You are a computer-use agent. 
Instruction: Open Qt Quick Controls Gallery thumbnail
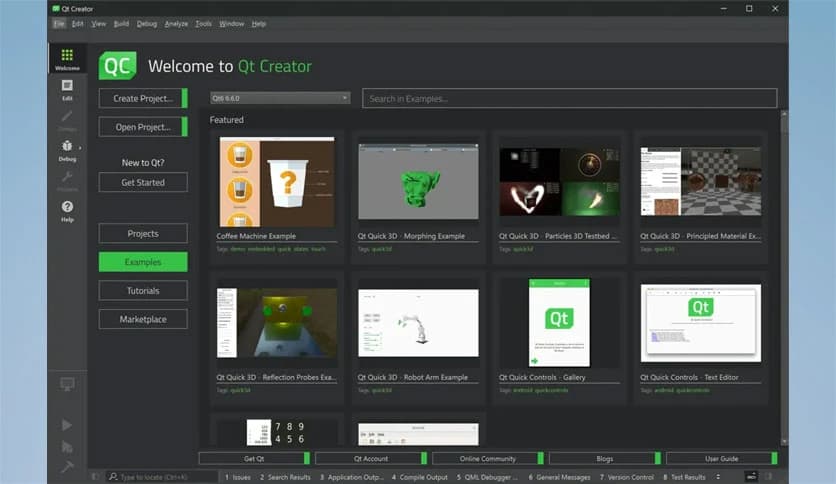(x=559, y=322)
